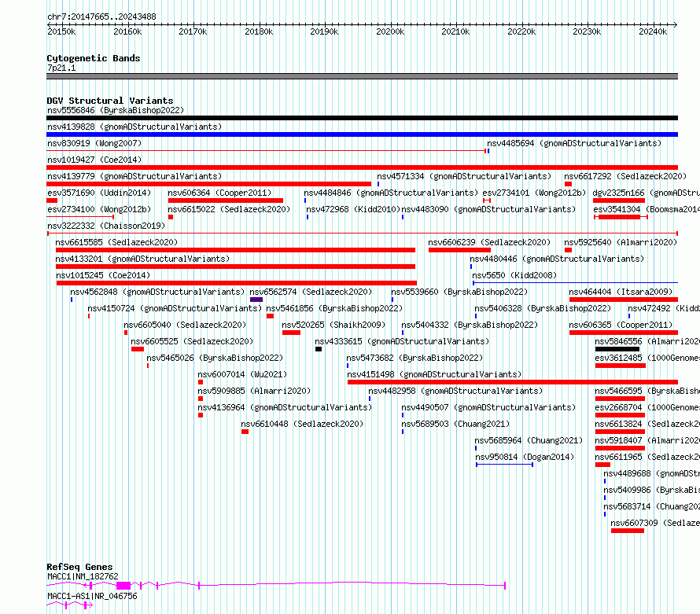Image resolution: width=700 pixels, height=614 pixels.
Task: Click nsv4483090 gnomAD label
Action: (489, 209)
